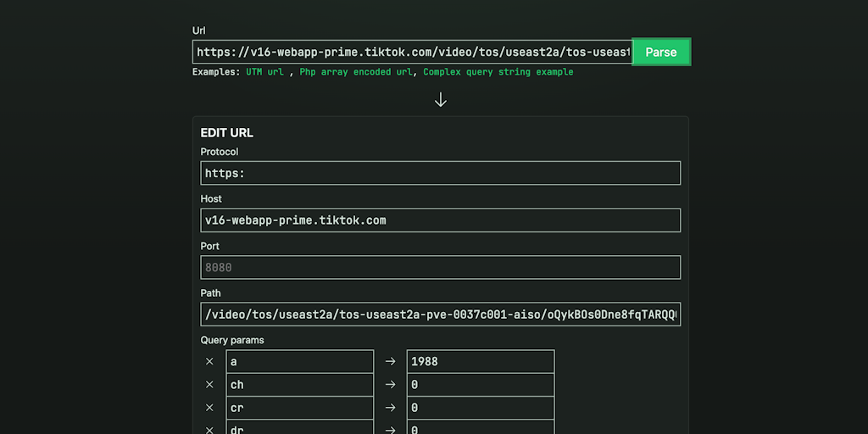The width and height of the screenshot is (868, 434).
Task: Edit the 'cr' parameter key field
Action: tap(300, 408)
